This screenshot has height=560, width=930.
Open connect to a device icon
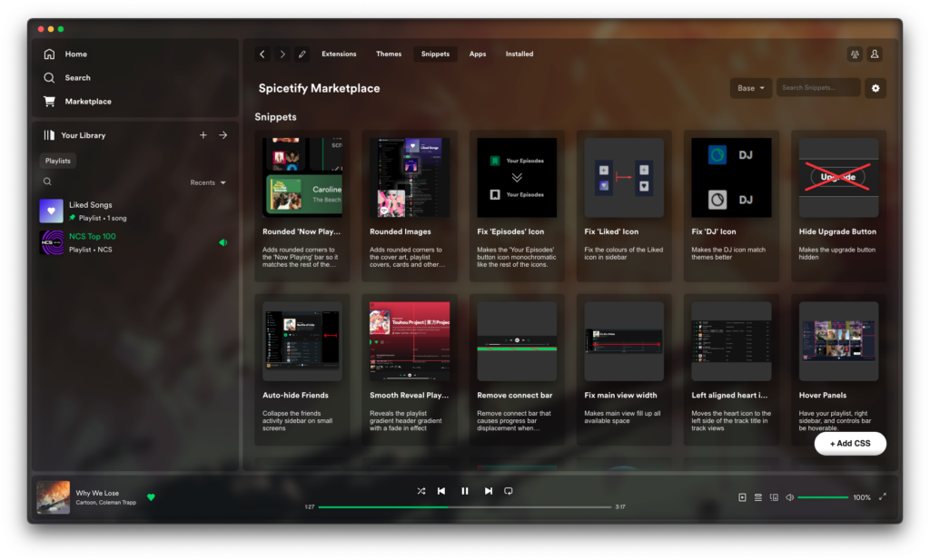tap(774, 497)
